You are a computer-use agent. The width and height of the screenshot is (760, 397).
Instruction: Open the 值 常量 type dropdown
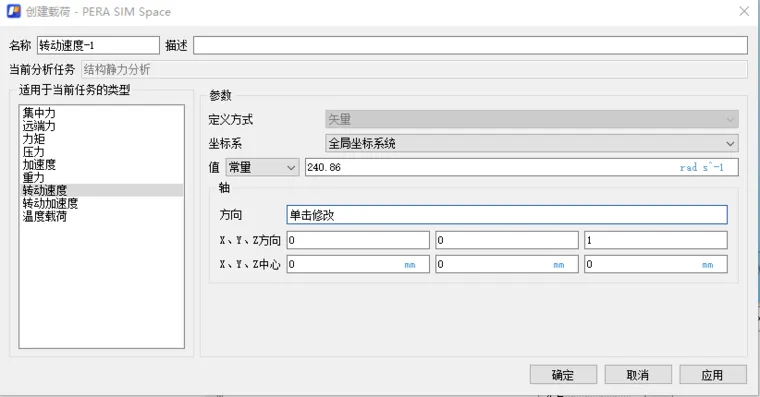pos(262,168)
